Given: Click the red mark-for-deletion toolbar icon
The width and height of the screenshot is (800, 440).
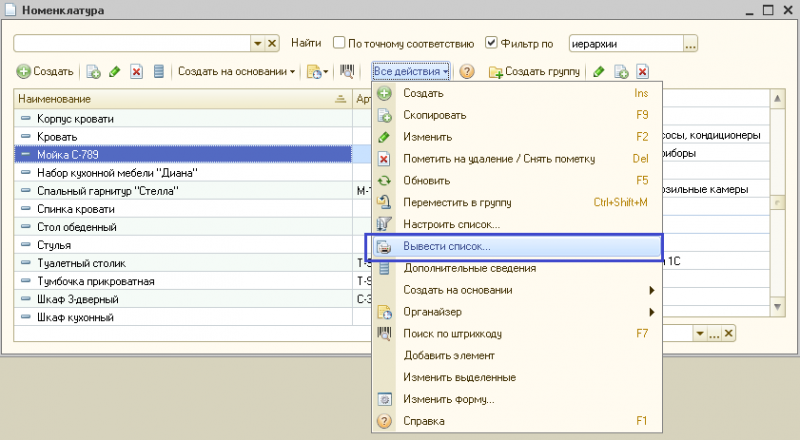Looking at the screenshot, I should (x=136, y=71).
